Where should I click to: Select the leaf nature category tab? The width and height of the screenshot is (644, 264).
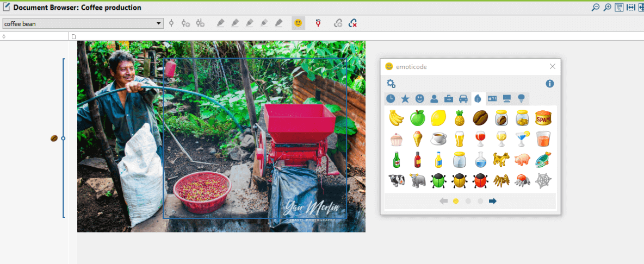tap(478, 98)
